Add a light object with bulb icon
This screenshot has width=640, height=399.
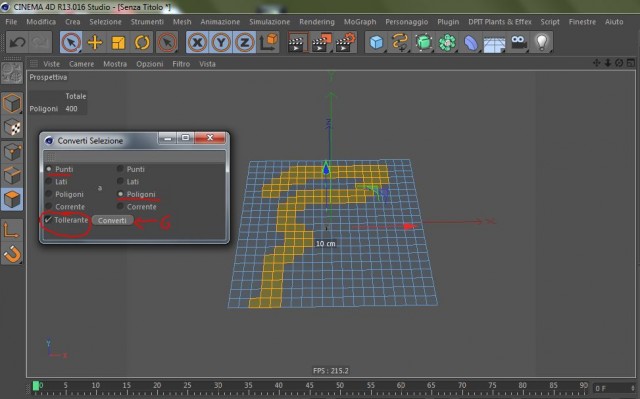click(x=542, y=42)
